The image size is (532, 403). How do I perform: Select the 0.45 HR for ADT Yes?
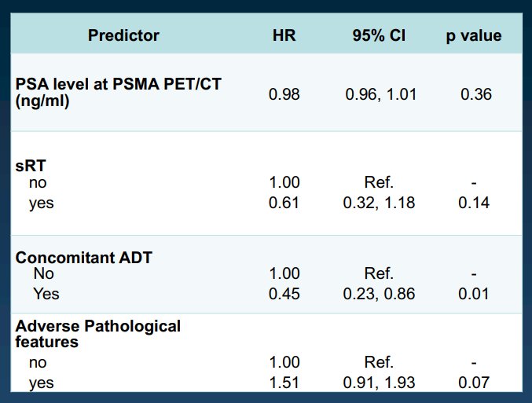pos(284,294)
